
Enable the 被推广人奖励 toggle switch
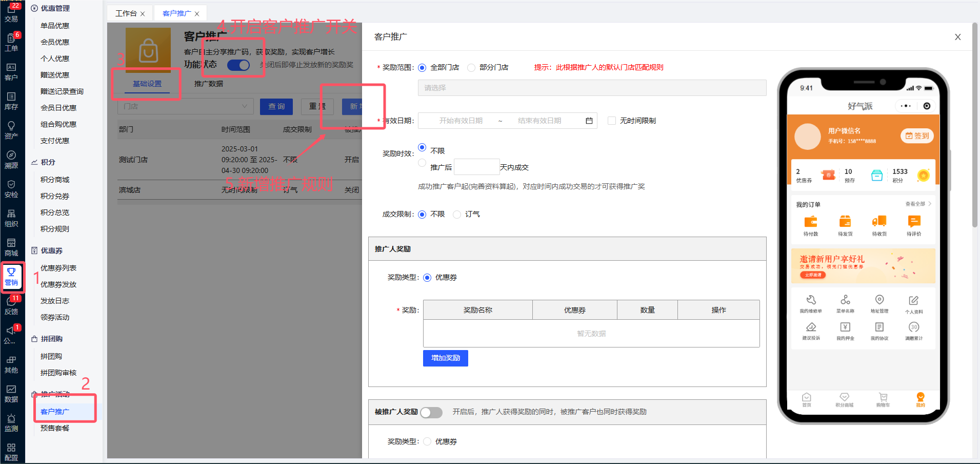[431, 412]
